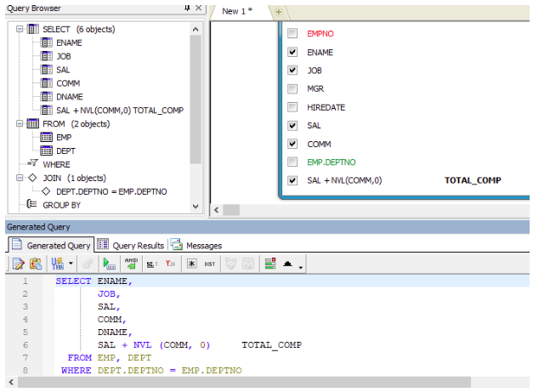Check the HIREDATE column checkbox
Image resolution: width=533 pixels, height=392 pixels.
tap(292, 107)
